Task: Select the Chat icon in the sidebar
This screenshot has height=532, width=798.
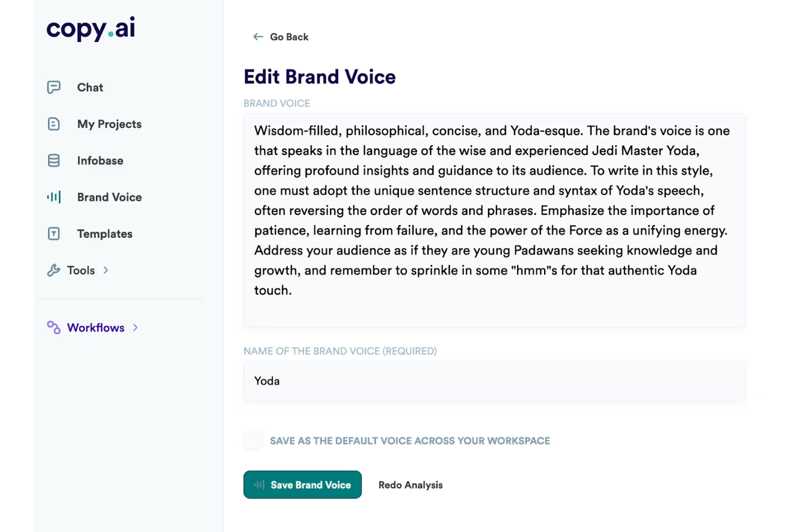Action: click(54, 87)
